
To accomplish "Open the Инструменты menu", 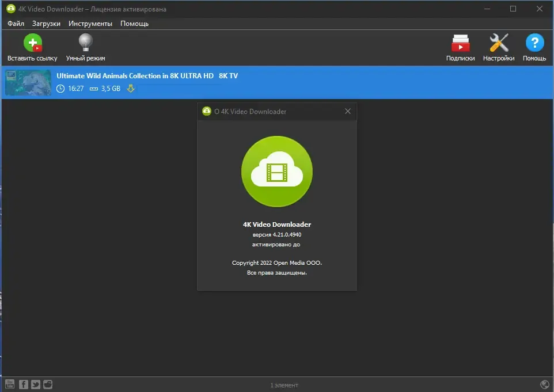I will click(x=90, y=24).
